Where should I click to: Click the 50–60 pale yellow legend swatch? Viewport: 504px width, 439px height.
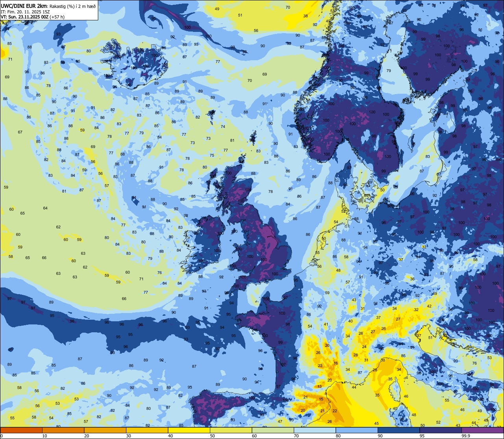(x=231, y=430)
